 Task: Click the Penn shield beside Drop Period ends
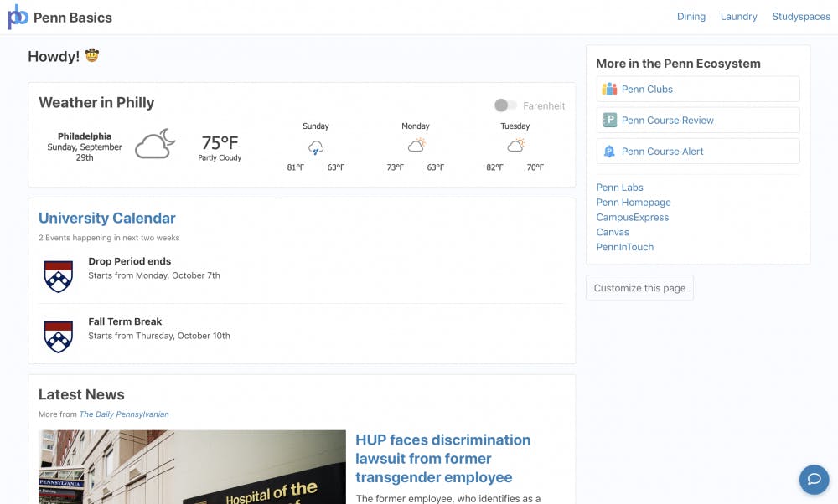(58, 275)
